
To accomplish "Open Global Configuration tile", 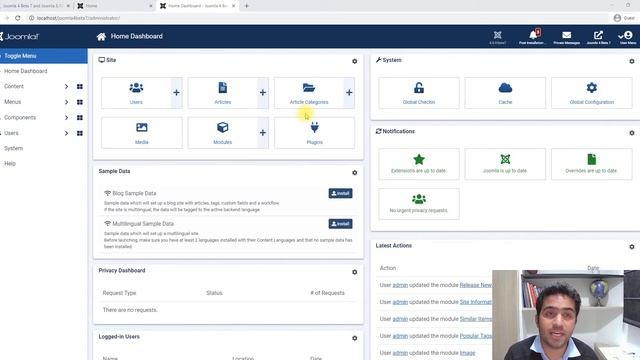I will pyautogui.click(x=591, y=93).
